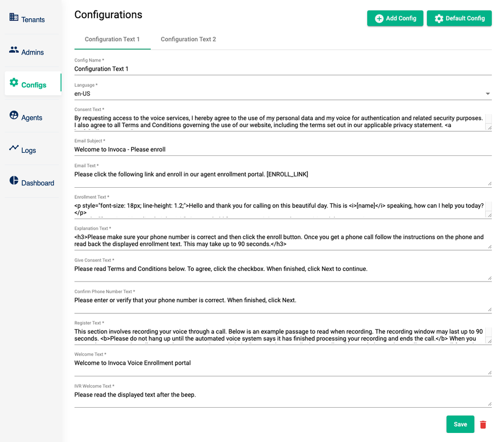Image resolution: width=504 pixels, height=442 pixels.
Task: Open the Tenants sidebar section
Action: tap(33, 20)
